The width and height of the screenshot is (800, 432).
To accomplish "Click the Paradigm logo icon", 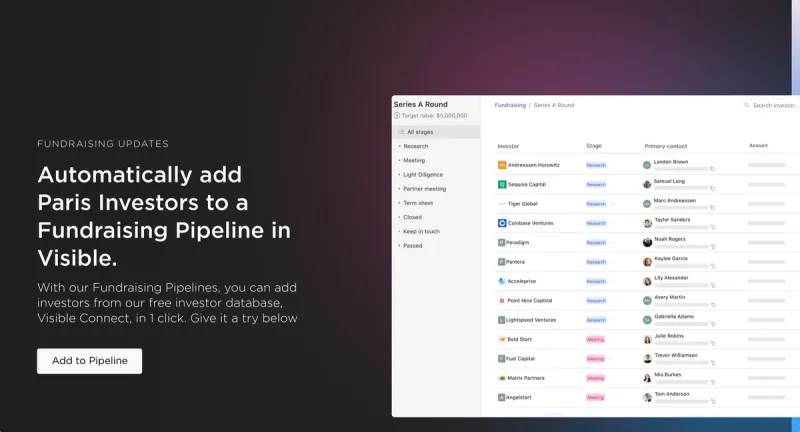I will coord(502,243).
